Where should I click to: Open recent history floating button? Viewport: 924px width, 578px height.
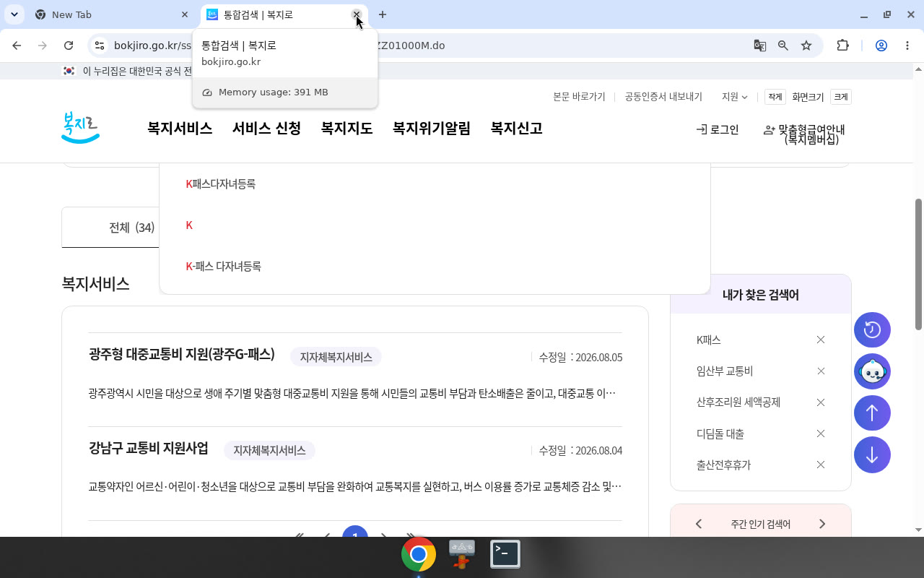tap(872, 330)
